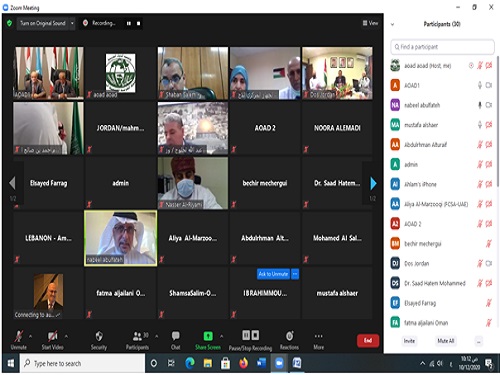Click Ask to Unmute on IBRAHIMMOU tile

(x=273, y=274)
